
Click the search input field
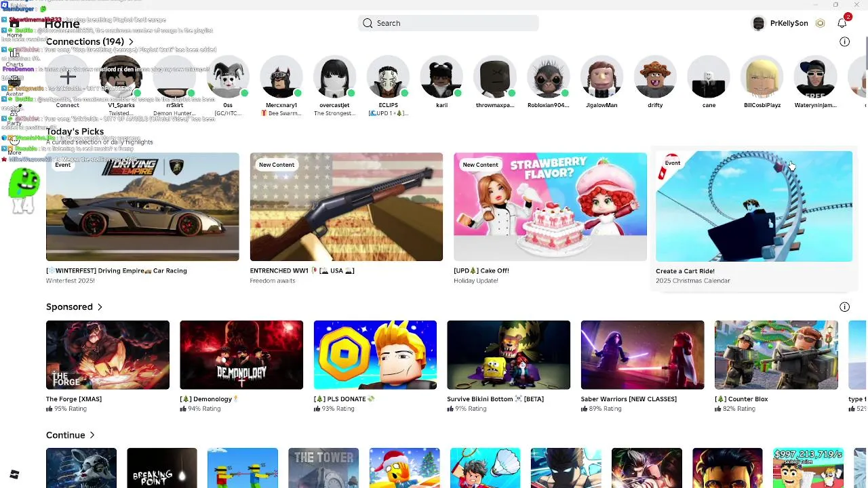click(448, 23)
